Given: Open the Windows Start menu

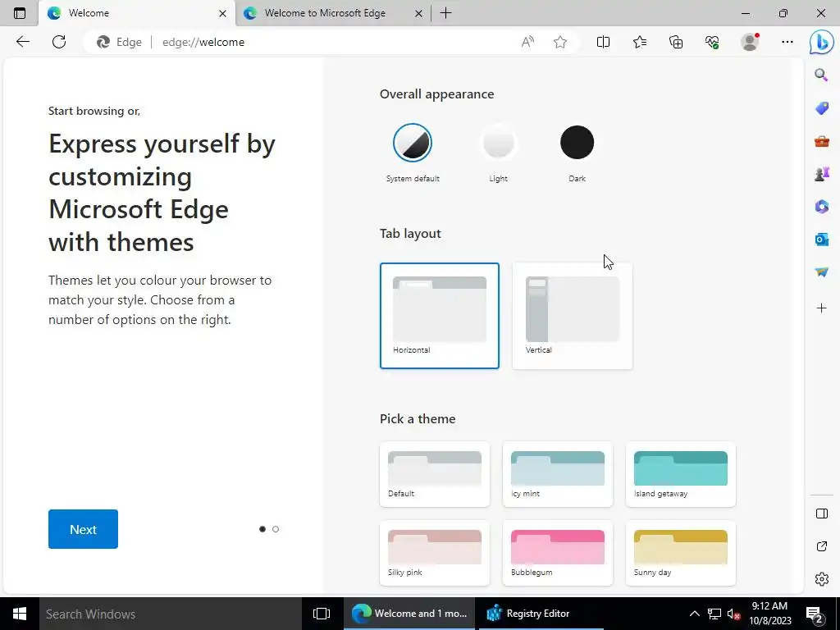Looking at the screenshot, I should click(x=20, y=614).
